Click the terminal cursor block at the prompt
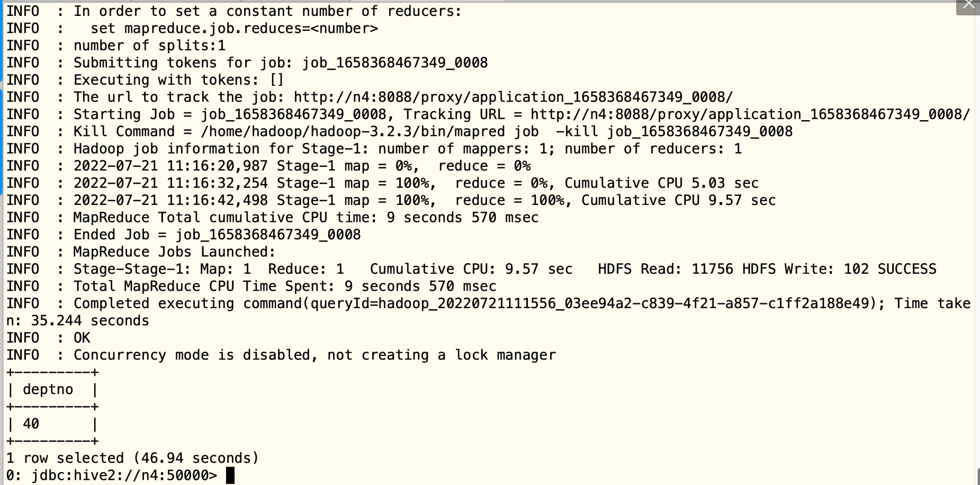The width and height of the screenshot is (980, 485). click(230, 475)
